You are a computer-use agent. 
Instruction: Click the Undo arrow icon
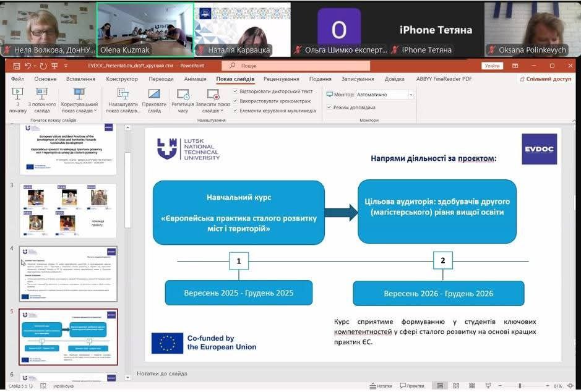27,66
